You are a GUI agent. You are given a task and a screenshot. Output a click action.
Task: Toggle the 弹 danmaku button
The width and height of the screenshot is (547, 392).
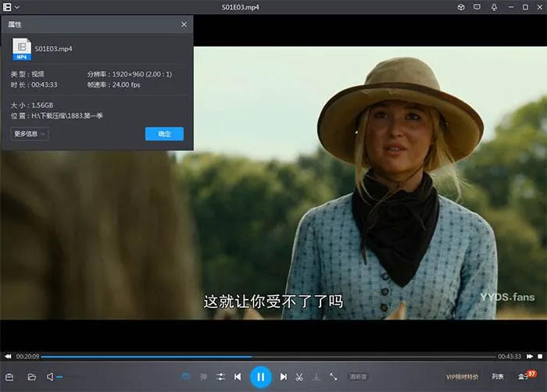[x=203, y=377]
